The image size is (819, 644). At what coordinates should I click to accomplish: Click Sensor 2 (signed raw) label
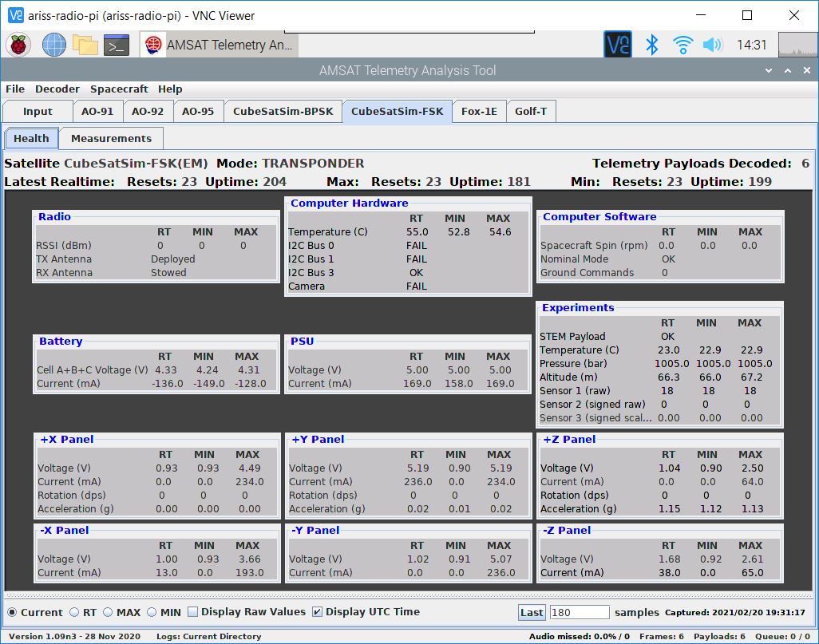592,405
